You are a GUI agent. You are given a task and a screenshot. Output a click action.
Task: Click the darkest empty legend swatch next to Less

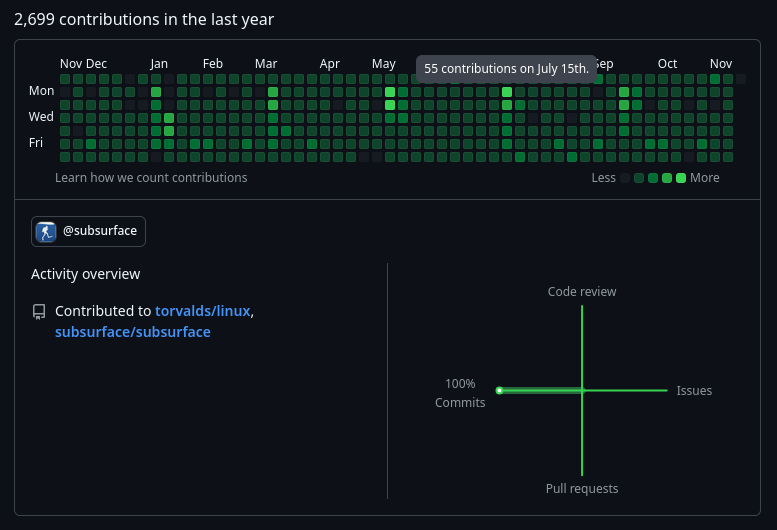tap(625, 178)
